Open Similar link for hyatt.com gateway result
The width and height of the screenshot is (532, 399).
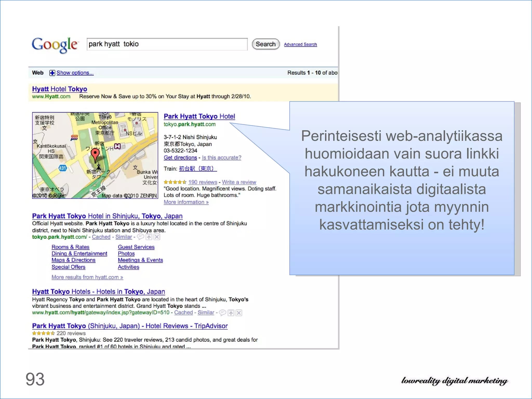[x=206, y=312]
